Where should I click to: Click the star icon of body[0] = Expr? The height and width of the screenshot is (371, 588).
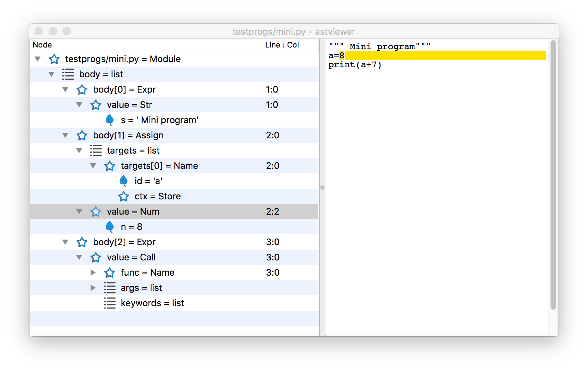click(82, 89)
